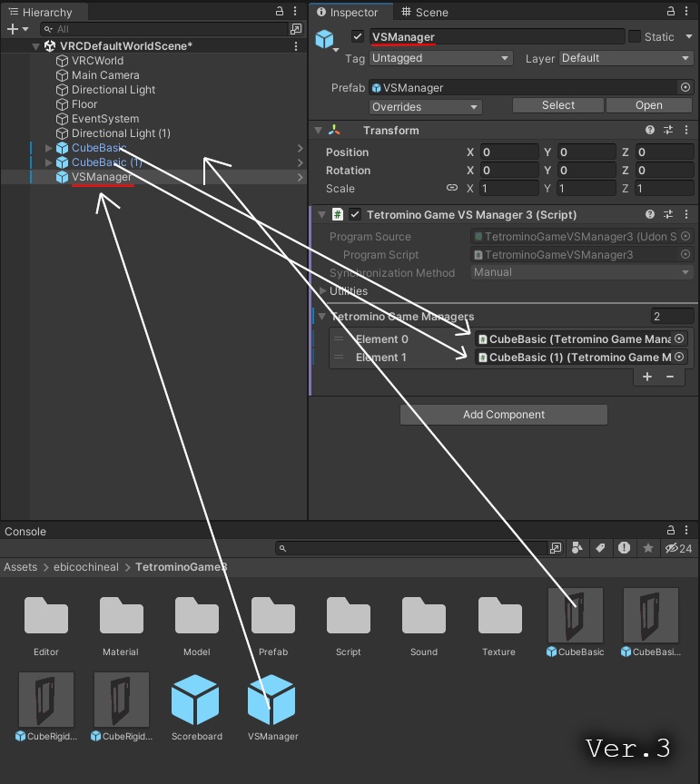Open the Script folder
Image resolution: width=700 pixels, height=784 pixels.
click(x=349, y=626)
